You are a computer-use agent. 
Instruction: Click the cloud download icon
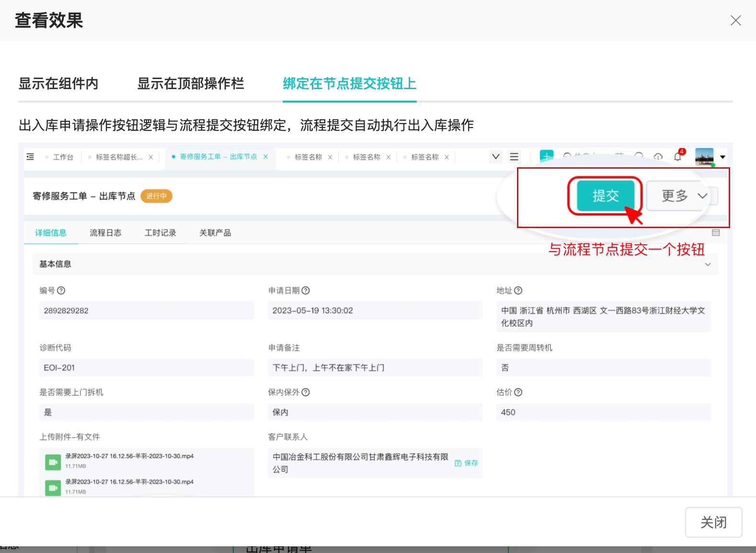658,157
